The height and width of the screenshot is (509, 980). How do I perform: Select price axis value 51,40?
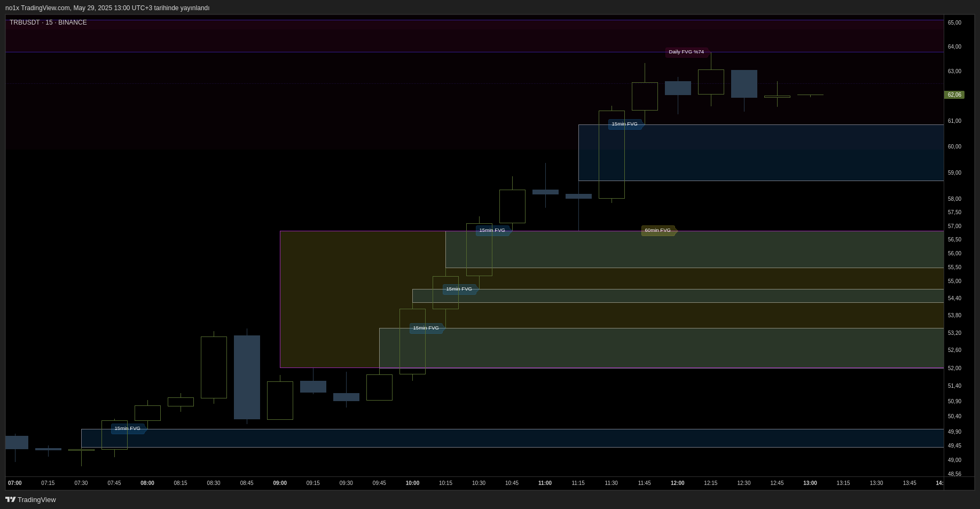[954, 386]
